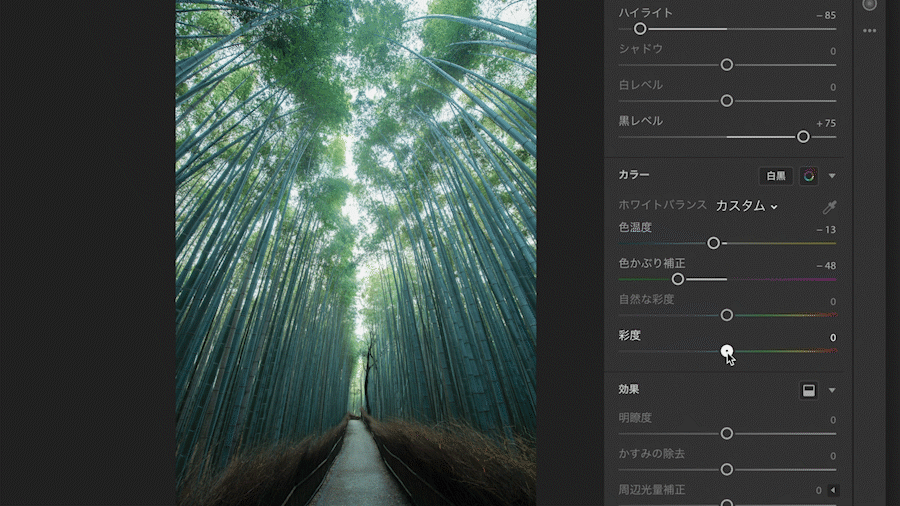Click the ハイライト slider handle
900x506 pixels.
640,29
